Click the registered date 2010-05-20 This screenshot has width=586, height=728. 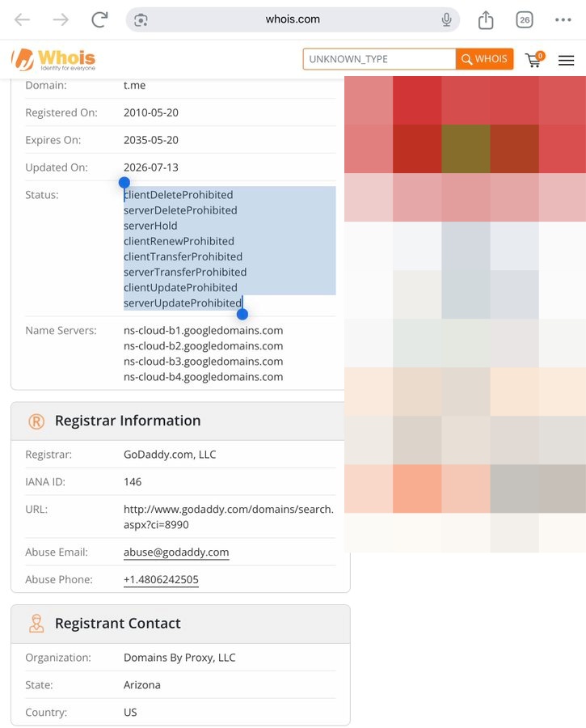click(151, 112)
